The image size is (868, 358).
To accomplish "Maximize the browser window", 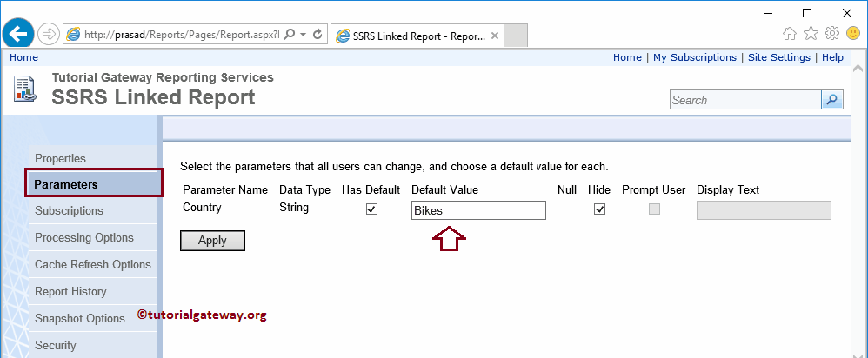I will pos(807,12).
